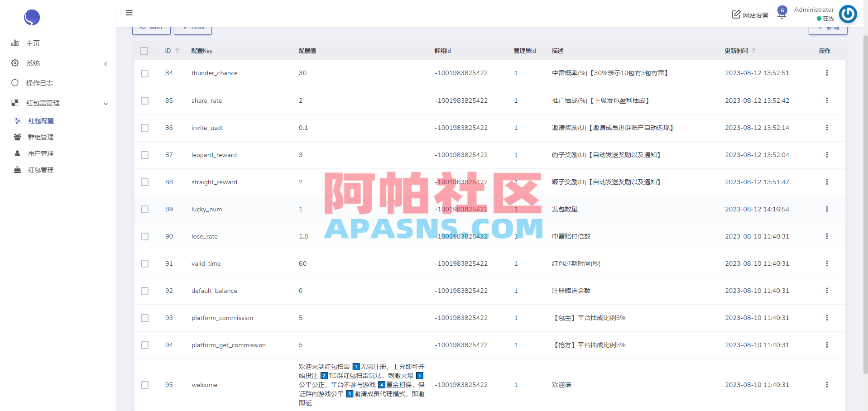This screenshot has width=868, height=411.
Task: Sort the table by 更新时间 column
Action: coord(737,51)
